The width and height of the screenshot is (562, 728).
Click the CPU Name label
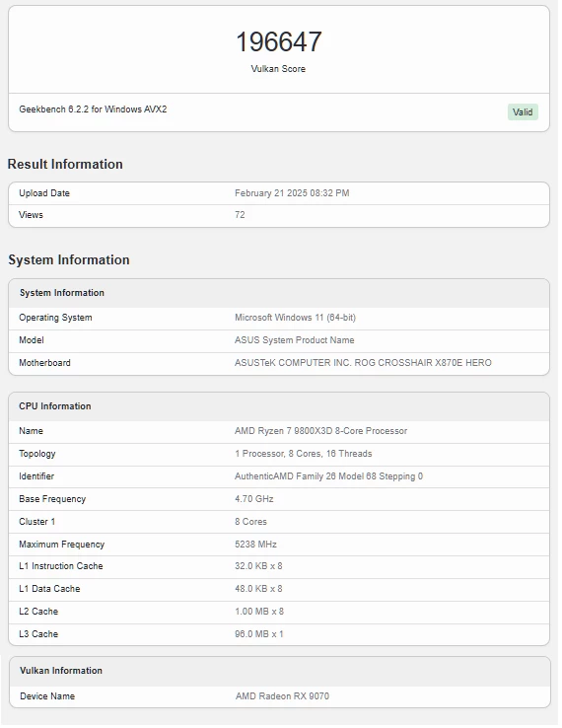click(31, 431)
